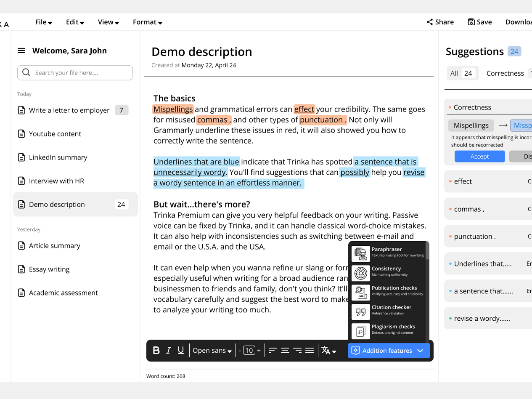Expand the 'effect' suggestion card
Image resolution: width=532 pixels, height=399 pixels.
coord(488,181)
